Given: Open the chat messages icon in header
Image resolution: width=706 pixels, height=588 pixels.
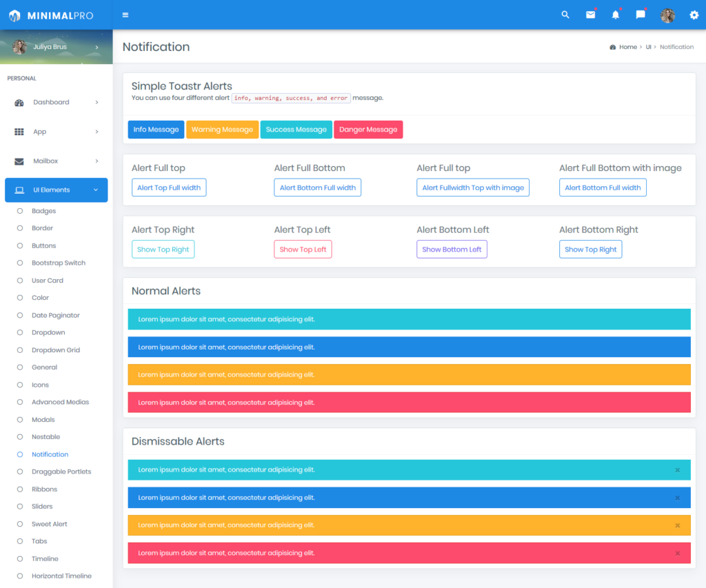Looking at the screenshot, I should click(x=641, y=15).
